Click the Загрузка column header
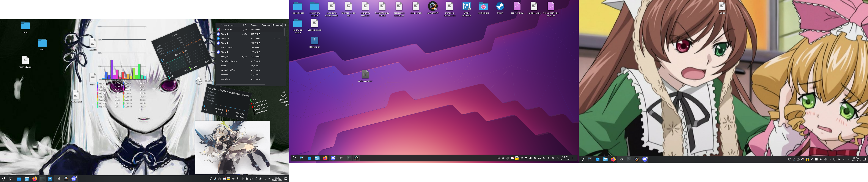 point(266,25)
